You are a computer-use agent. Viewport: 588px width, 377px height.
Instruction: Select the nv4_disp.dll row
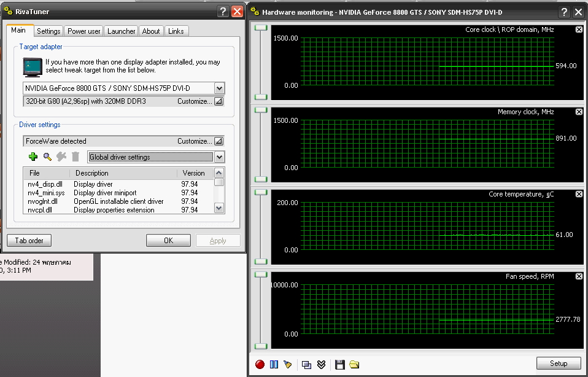[118, 184]
